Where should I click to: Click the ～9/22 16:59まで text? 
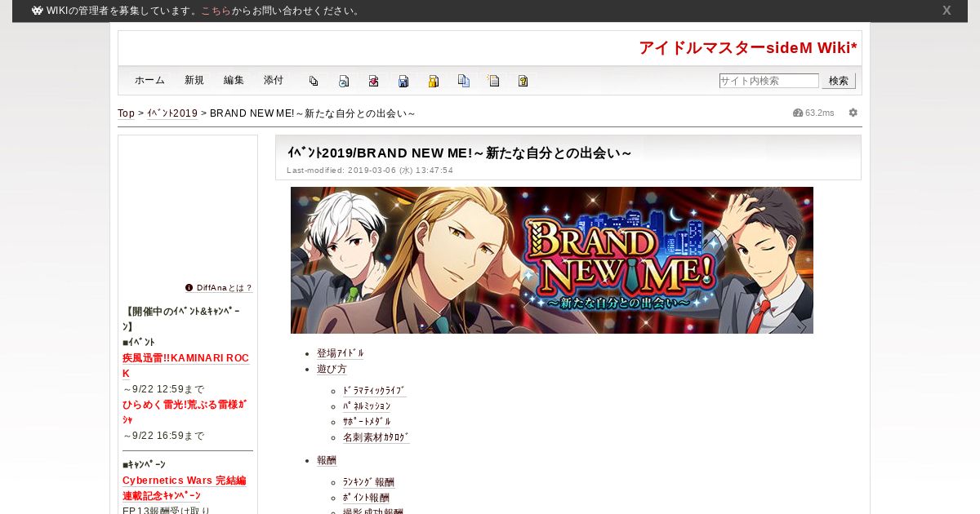click(x=163, y=436)
